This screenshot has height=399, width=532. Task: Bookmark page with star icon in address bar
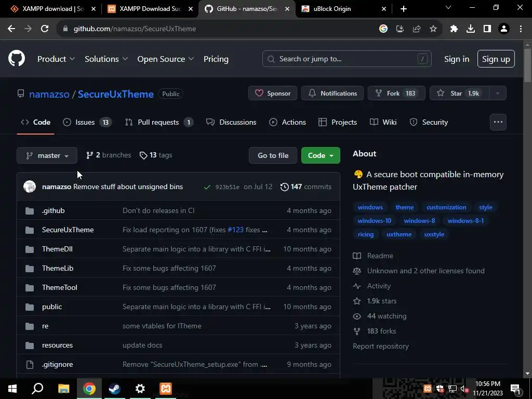click(433, 29)
